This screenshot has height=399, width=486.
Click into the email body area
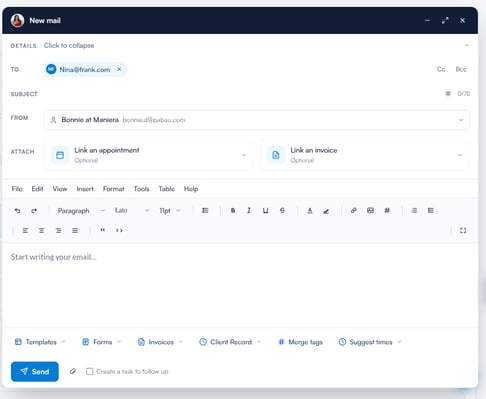240,285
